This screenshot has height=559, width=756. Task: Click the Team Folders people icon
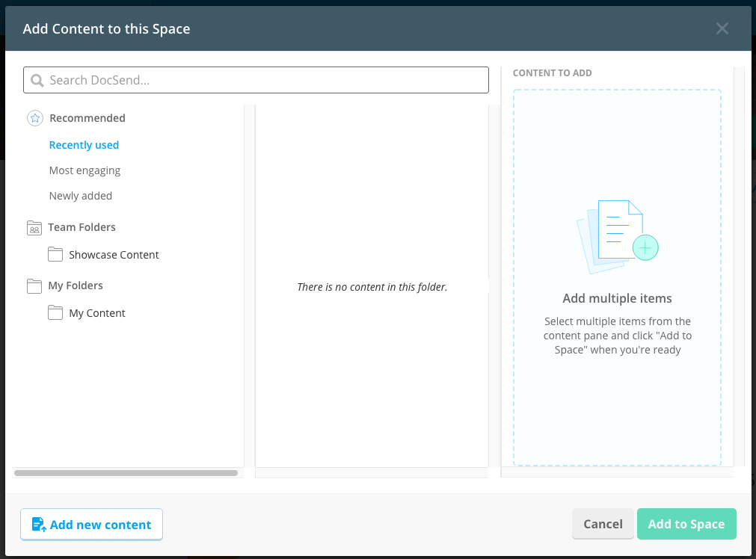tap(34, 227)
